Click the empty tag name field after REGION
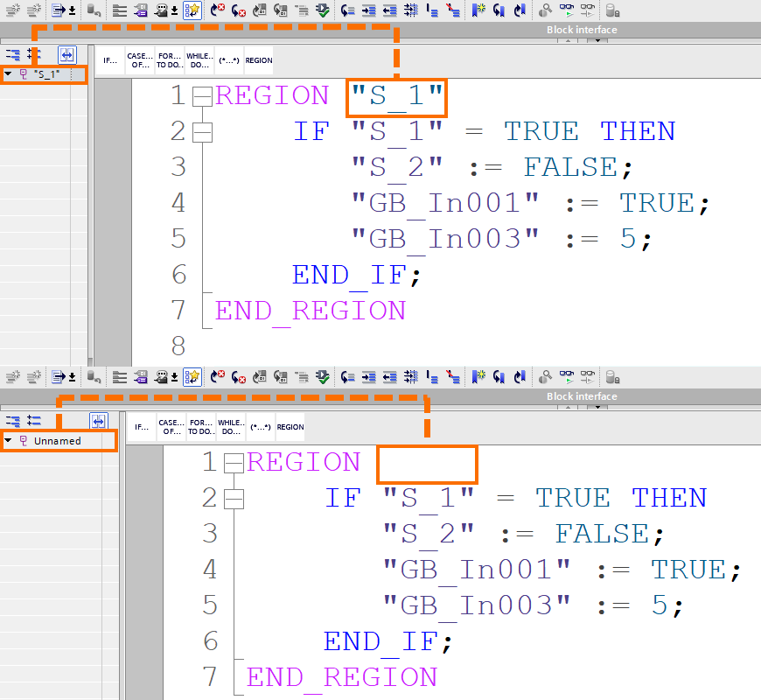 click(x=427, y=465)
